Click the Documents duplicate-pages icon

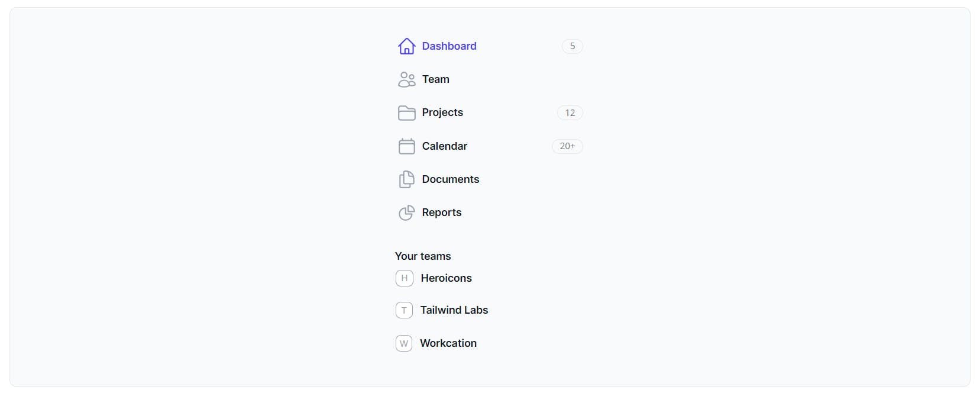click(x=406, y=179)
